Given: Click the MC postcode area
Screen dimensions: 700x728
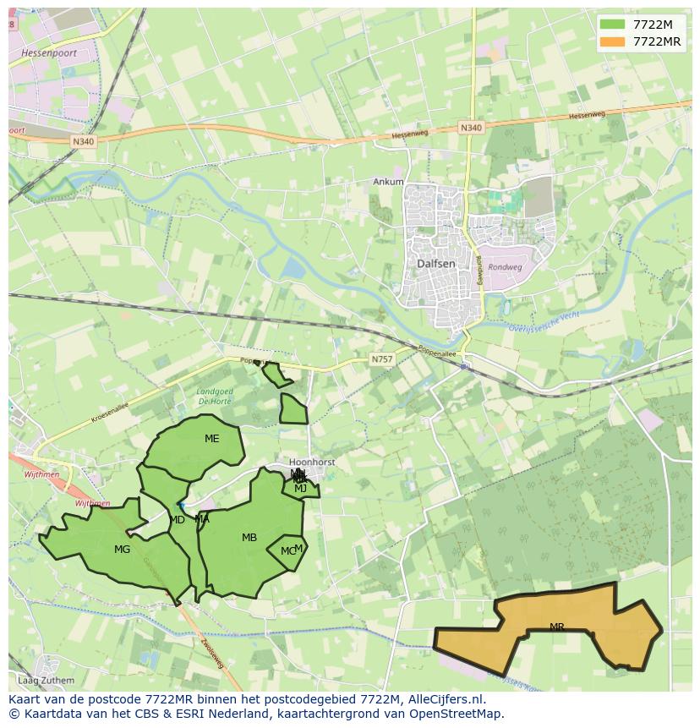Looking at the screenshot, I should pos(287,551).
